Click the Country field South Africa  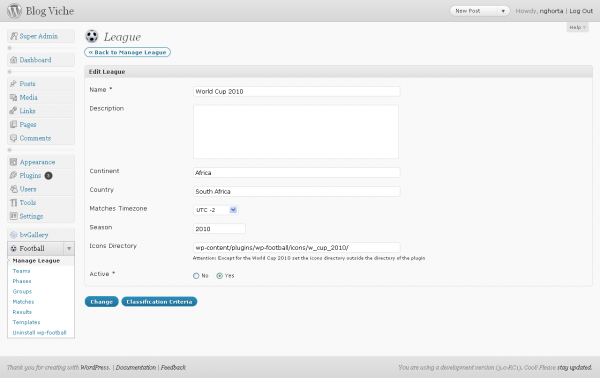pos(297,191)
